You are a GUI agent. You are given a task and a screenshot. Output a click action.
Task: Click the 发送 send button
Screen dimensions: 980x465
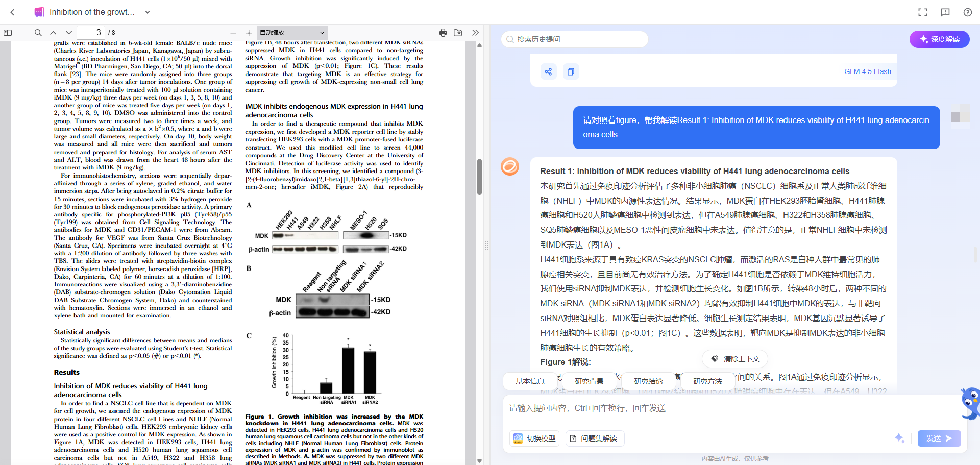click(939, 438)
